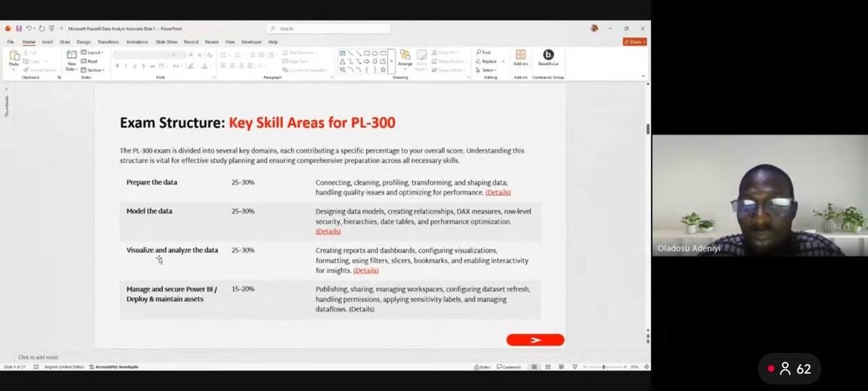Open the Arrange options

[404, 58]
